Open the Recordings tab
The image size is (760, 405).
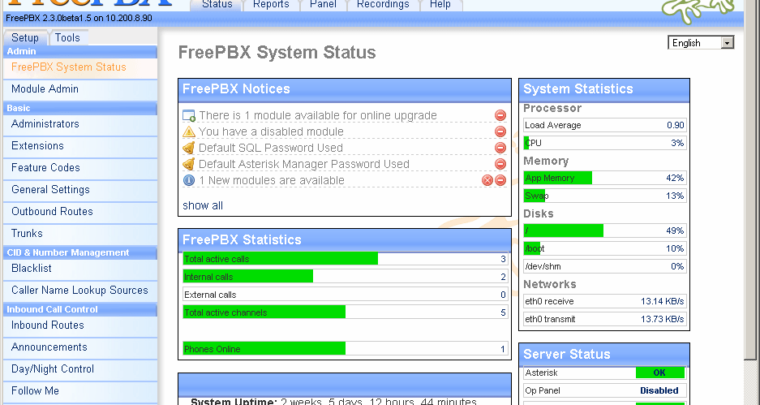[x=384, y=5]
